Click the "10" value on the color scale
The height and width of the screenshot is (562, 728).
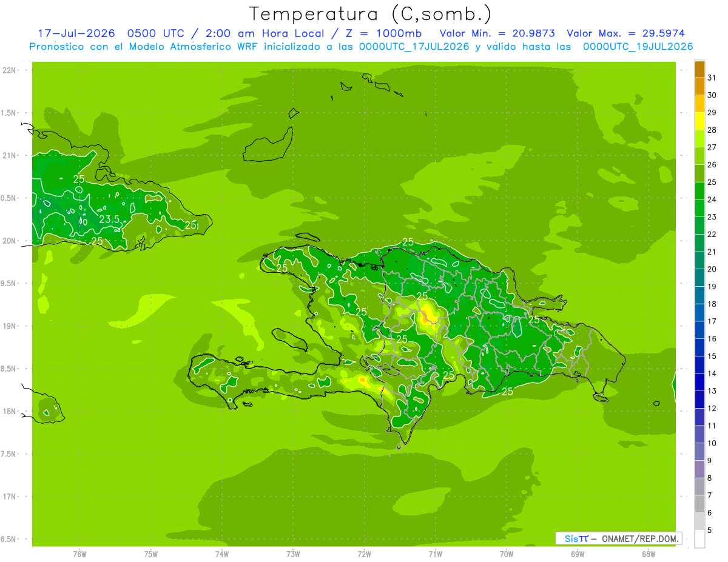pyautogui.click(x=712, y=443)
